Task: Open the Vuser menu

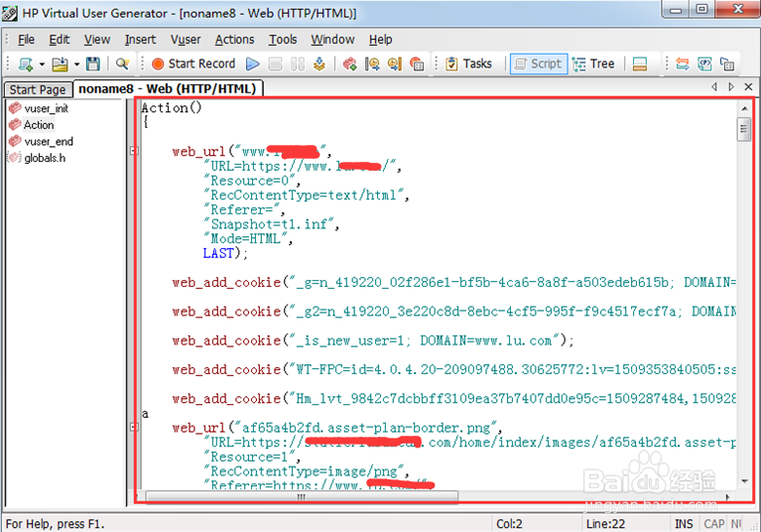Action: click(186, 40)
